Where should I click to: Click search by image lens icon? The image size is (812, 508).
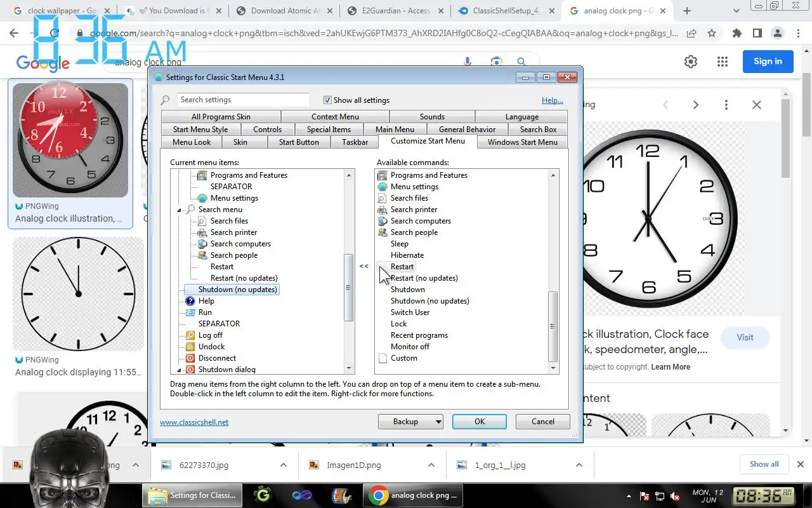(496, 62)
